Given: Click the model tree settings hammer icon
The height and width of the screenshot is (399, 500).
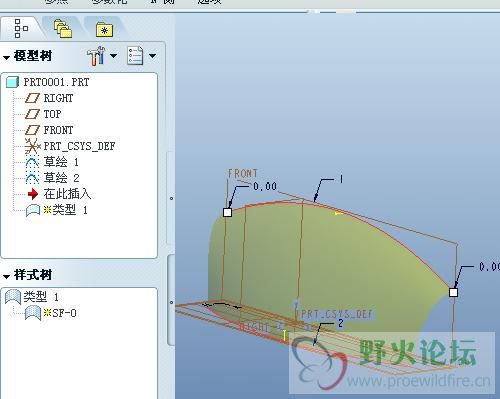Looking at the screenshot, I should coord(96,56).
